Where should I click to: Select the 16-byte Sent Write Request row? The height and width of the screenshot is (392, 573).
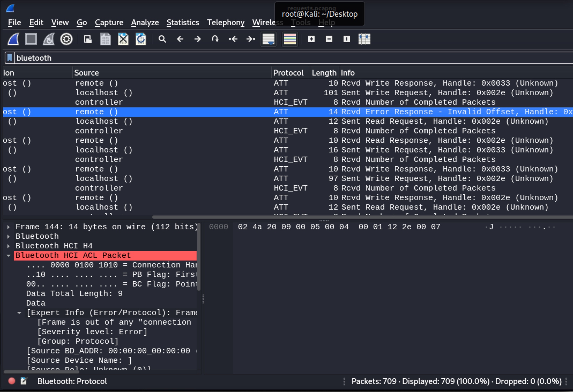pyautogui.click(x=288, y=150)
